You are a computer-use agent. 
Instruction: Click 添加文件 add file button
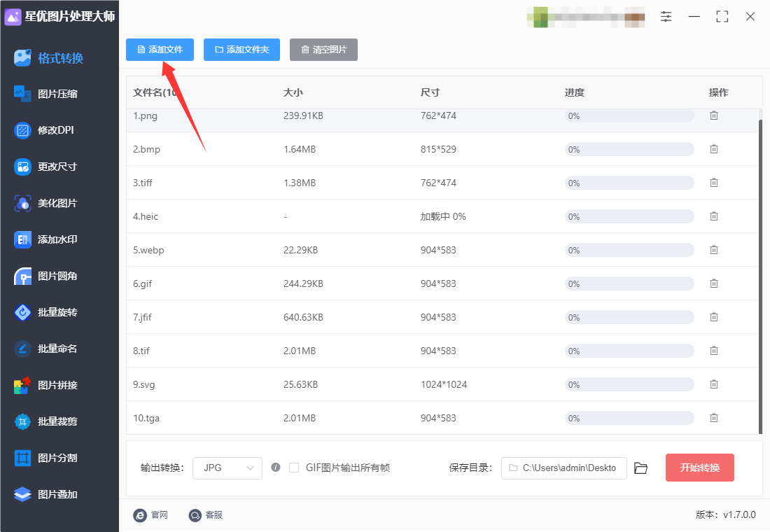160,50
